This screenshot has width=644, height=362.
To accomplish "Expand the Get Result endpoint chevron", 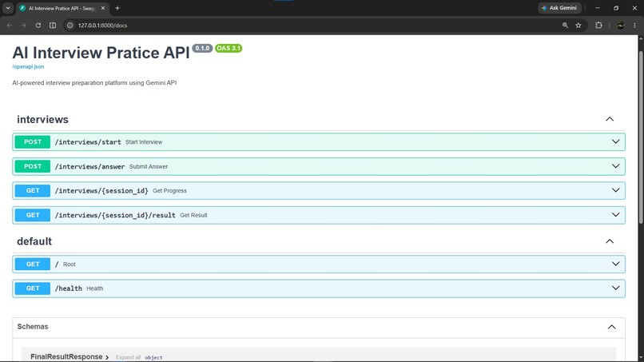I will pos(616,215).
